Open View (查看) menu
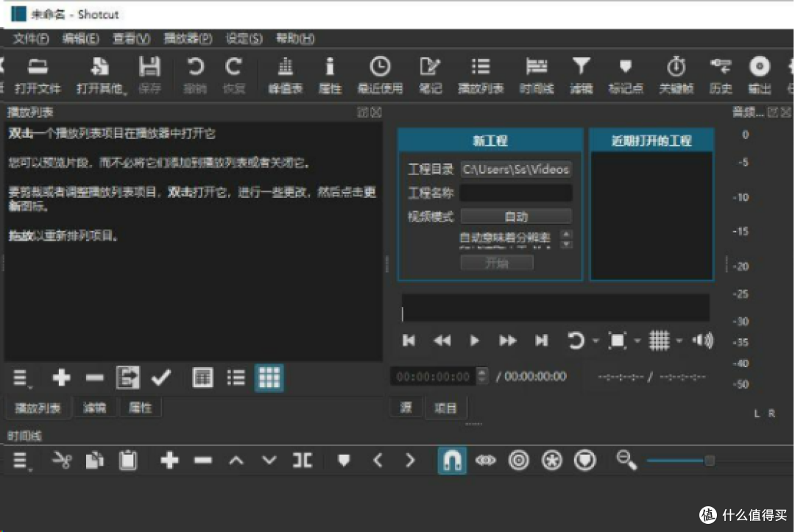The width and height of the screenshot is (795, 532). (131, 38)
